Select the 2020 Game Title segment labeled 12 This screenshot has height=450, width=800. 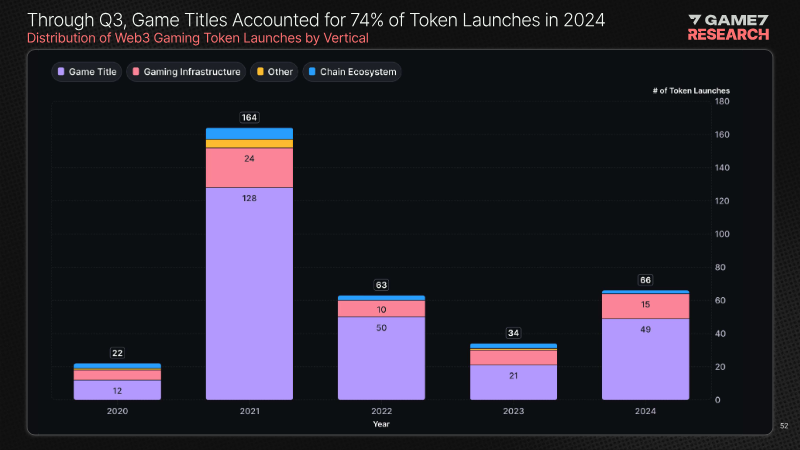pos(117,390)
